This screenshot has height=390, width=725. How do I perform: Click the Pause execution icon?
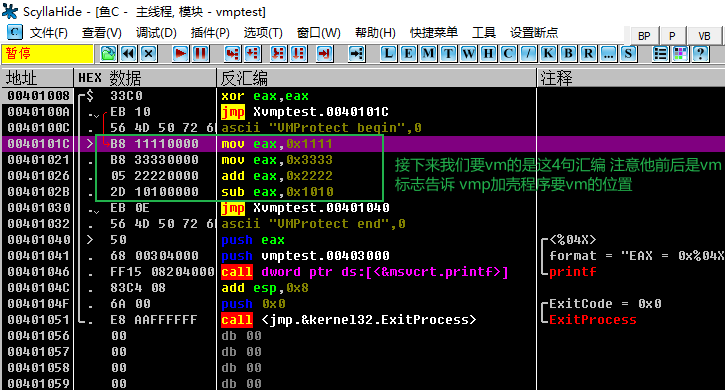(200, 54)
